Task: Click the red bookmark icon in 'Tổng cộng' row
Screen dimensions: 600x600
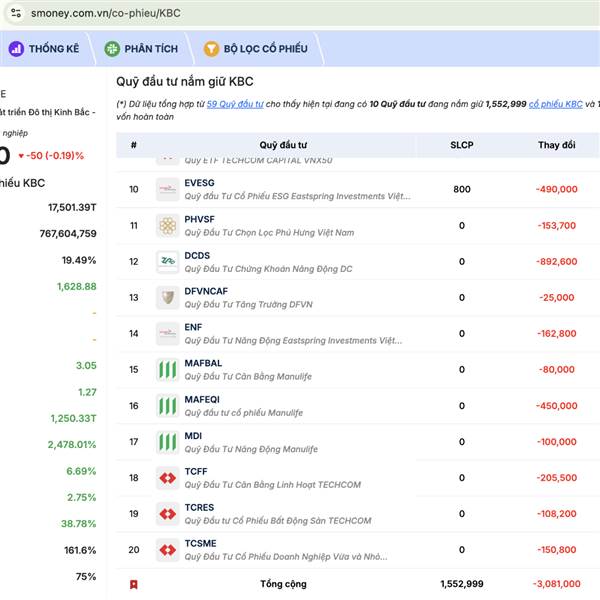Action: (x=134, y=584)
